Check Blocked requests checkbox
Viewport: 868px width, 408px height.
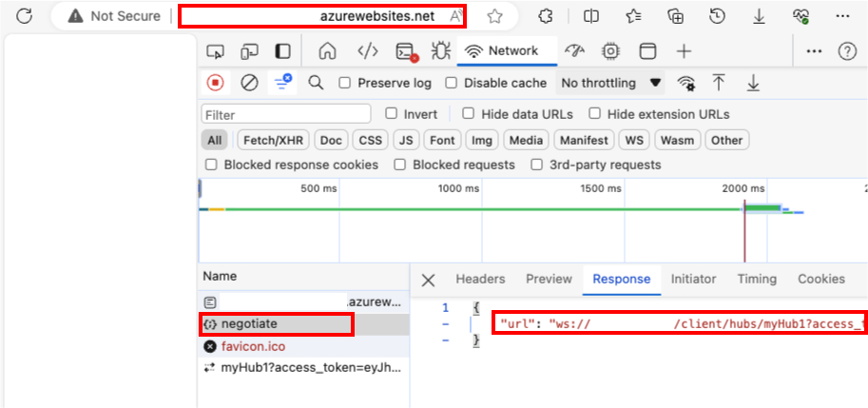(400, 165)
